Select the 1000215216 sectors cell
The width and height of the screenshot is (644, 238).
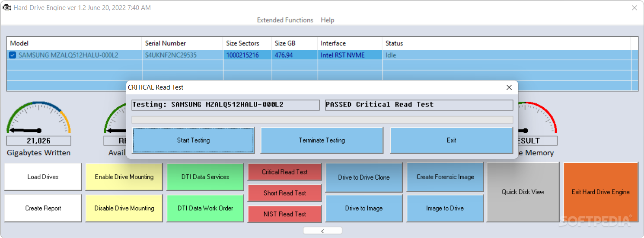(x=247, y=55)
